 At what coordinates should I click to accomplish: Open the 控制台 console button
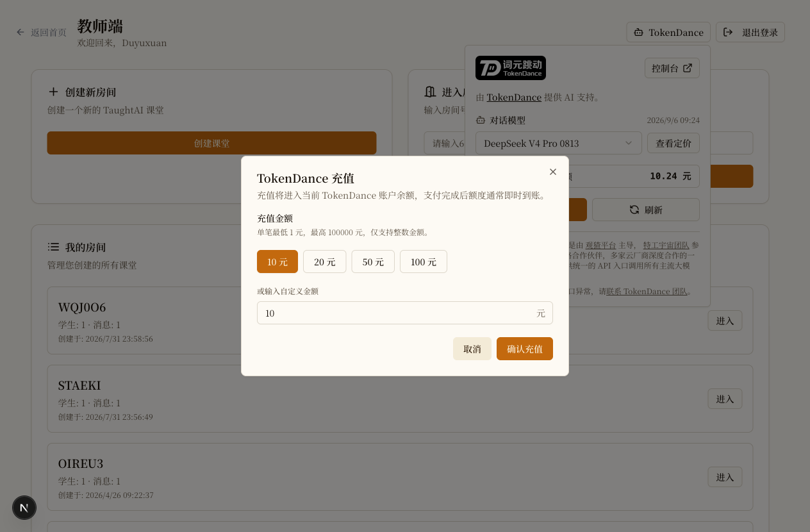(x=672, y=68)
